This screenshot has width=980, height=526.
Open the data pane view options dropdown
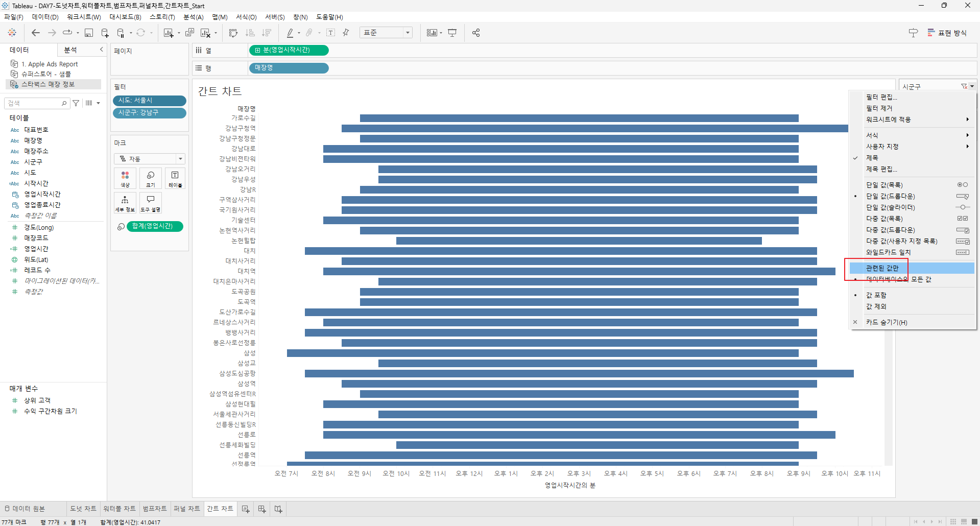click(x=92, y=103)
